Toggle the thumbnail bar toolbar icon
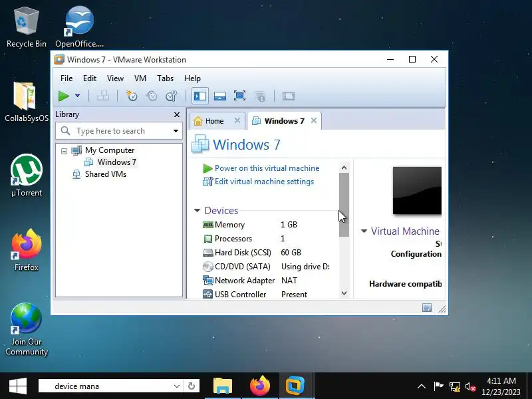532x399 pixels. click(220, 96)
